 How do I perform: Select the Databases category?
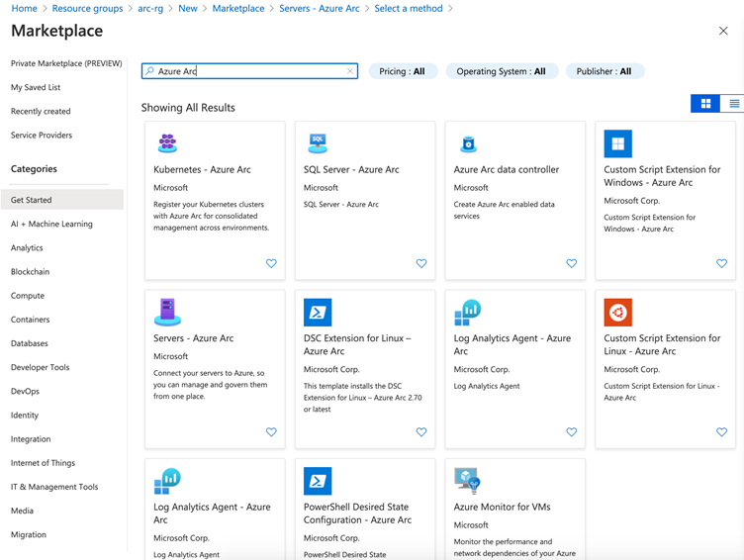point(30,343)
